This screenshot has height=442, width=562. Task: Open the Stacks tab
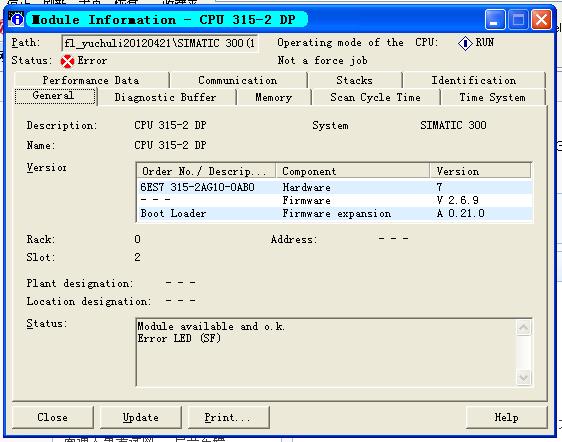354,80
